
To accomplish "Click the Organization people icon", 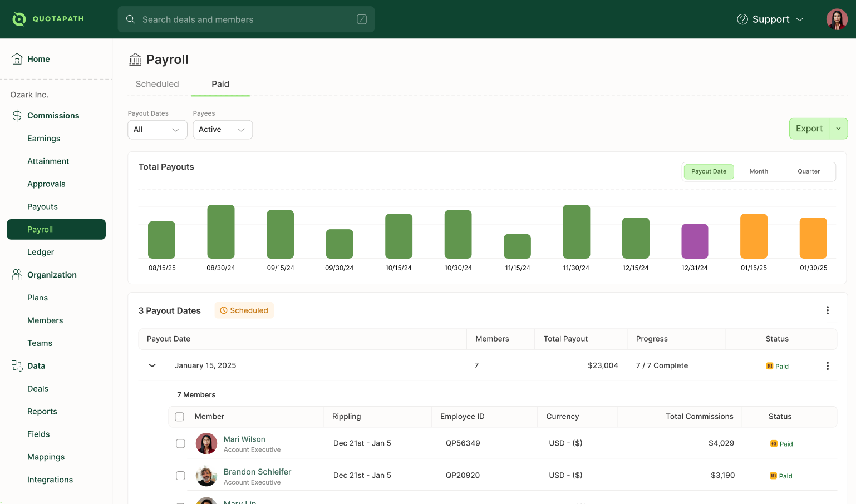I will point(17,275).
